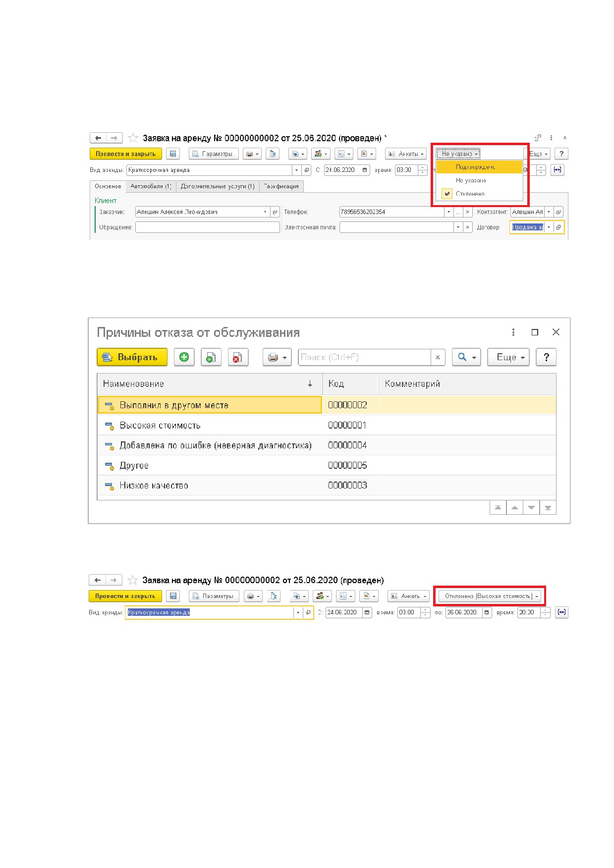This screenshot has height=868, width=614.
Task: Click the move-down arrow under the reasons list
Action: [531, 507]
